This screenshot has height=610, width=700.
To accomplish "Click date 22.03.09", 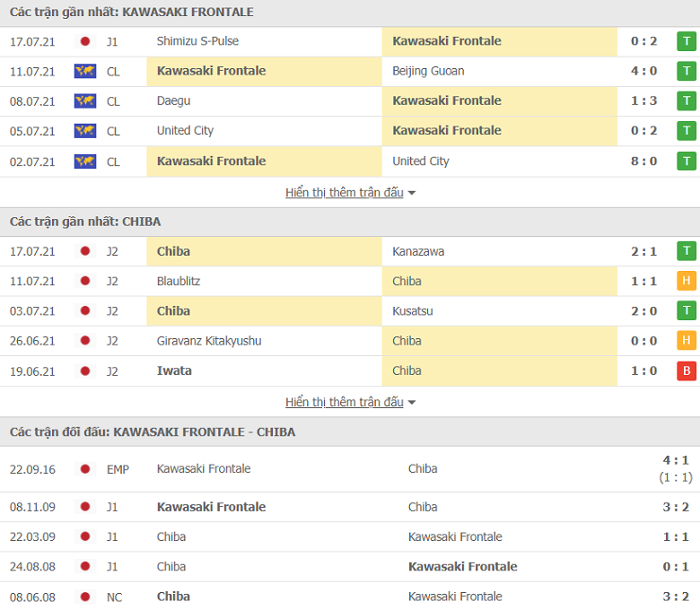I will [32, 536].
